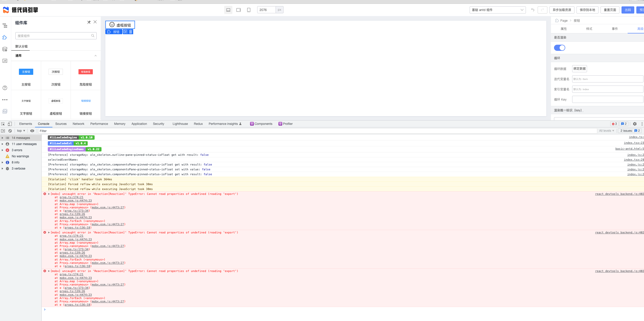Pin the 组件库 panel
The image size is (644, 321).
(89, 22)
